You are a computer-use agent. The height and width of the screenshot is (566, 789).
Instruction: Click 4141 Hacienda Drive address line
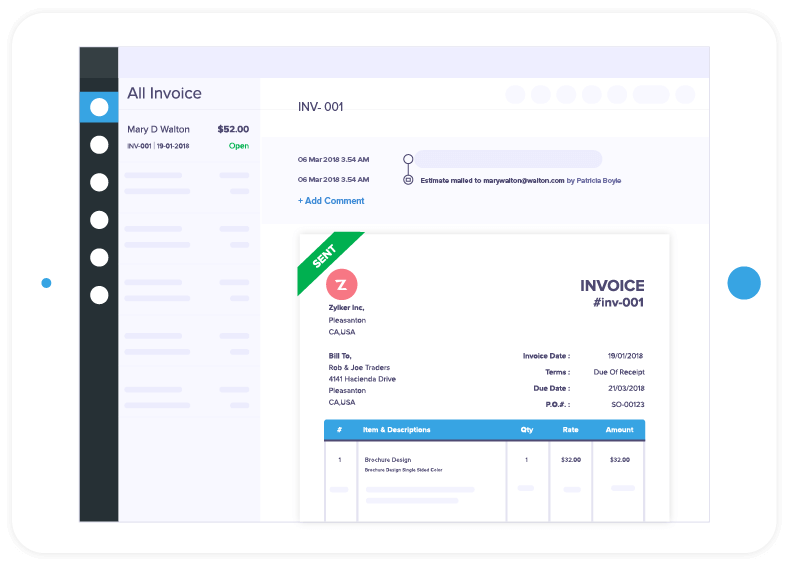(x=362, y=379)
